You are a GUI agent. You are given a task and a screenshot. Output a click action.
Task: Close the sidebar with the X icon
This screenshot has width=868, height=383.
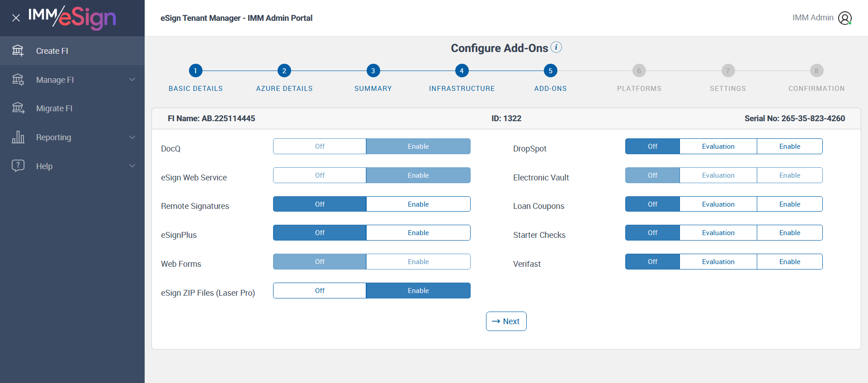click(16, 18)
